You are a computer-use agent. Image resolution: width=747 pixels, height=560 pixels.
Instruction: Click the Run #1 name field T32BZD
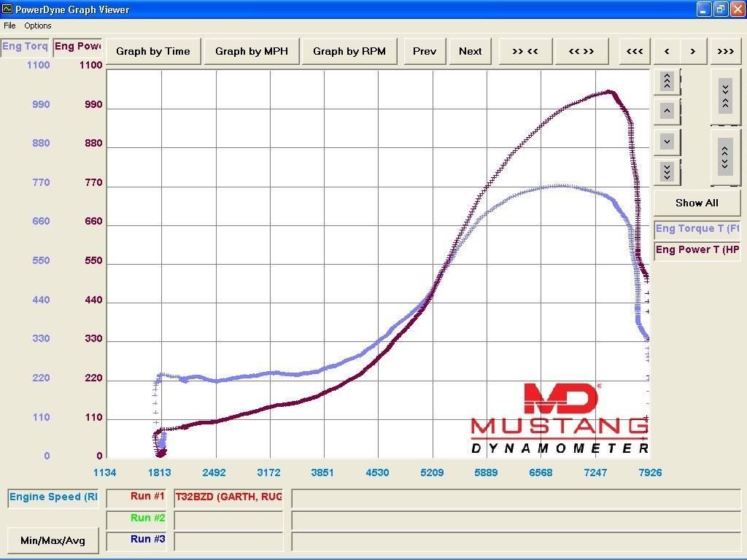(228, 497)
